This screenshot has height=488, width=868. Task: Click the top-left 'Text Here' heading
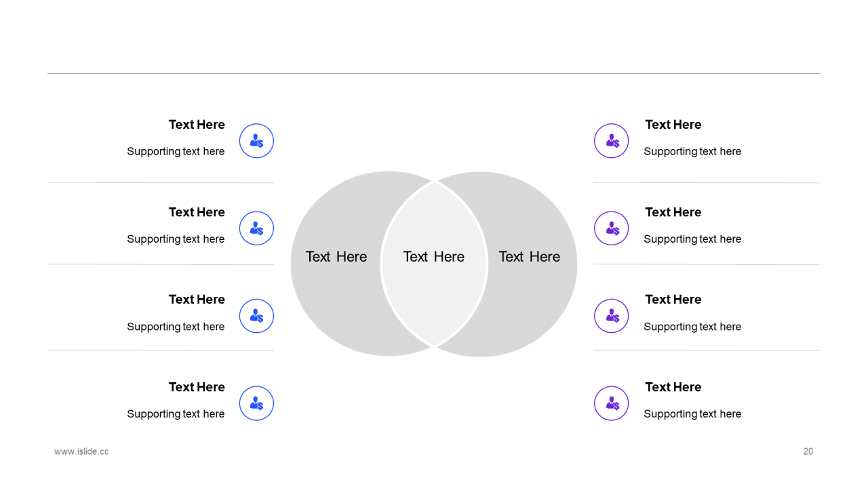tap(197, 125)
